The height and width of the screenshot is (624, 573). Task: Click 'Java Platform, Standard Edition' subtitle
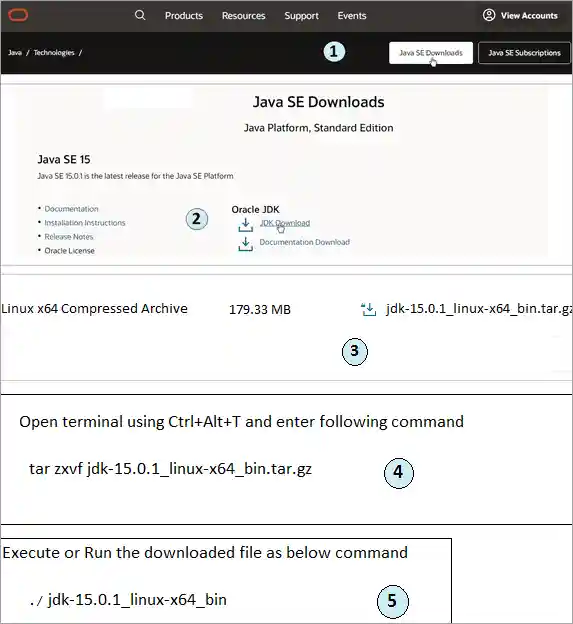(x=318, y=128)
